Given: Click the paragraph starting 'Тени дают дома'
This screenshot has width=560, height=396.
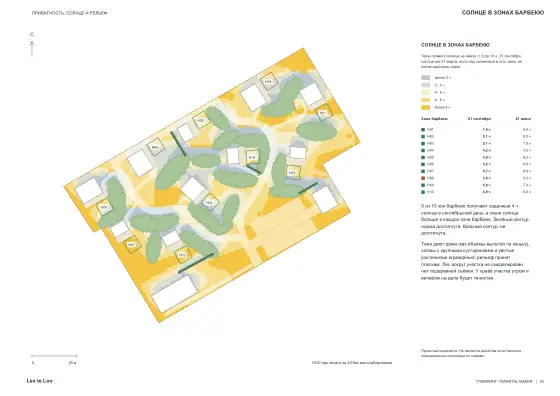Looking at the screenshot, I should 475,261.
